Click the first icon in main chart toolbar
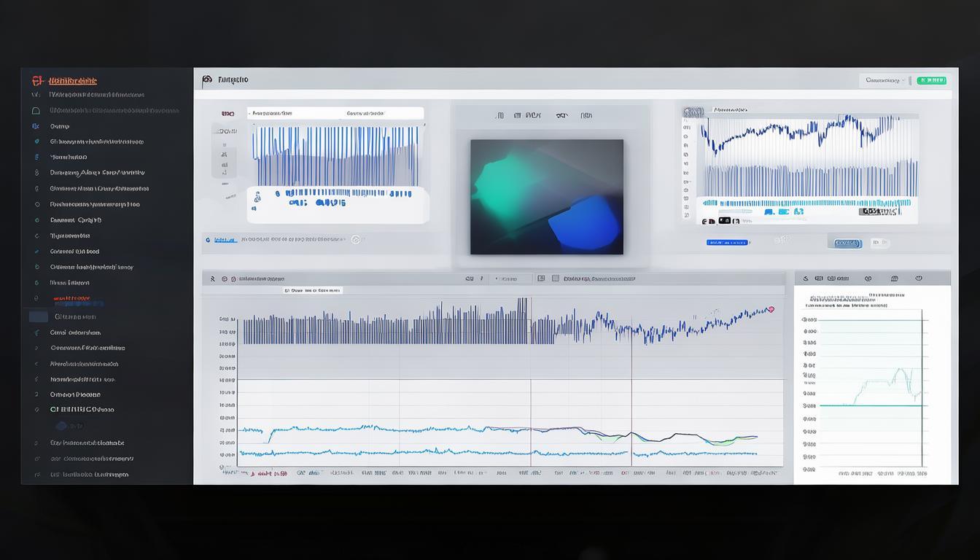The height and width of the screenshot is (560, 980). click(x=212, y=279)
